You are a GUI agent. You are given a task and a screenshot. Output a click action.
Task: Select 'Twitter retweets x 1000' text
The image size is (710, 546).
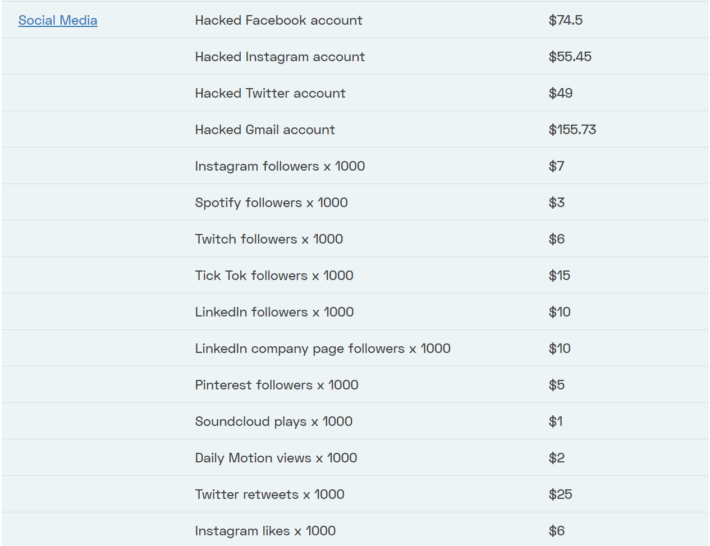(269, 494)
